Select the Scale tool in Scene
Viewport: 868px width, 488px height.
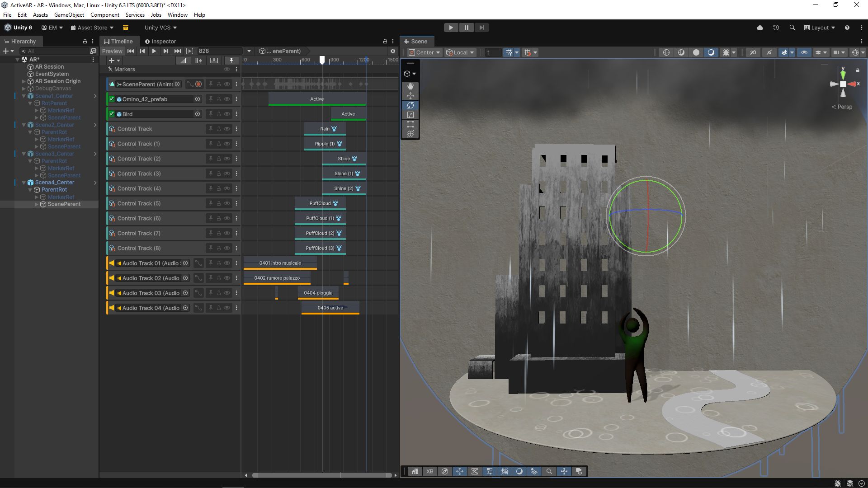click(x=410, y=115)
